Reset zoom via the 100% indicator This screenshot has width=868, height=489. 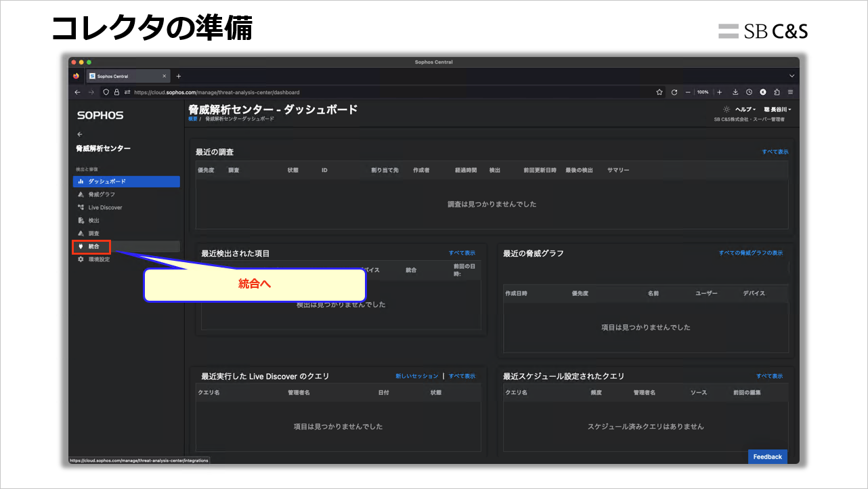[x=703, y=92]
